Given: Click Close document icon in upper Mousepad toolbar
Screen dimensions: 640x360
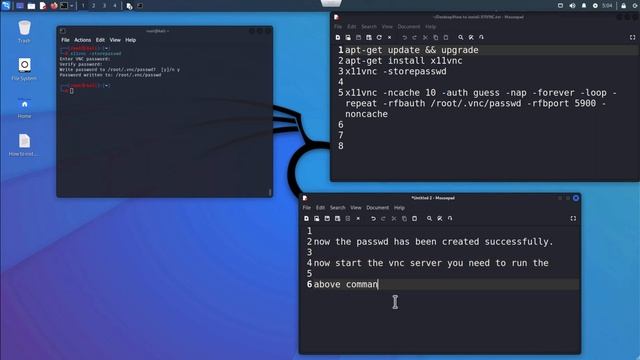Looking at the screenshot, I should 389,37.
